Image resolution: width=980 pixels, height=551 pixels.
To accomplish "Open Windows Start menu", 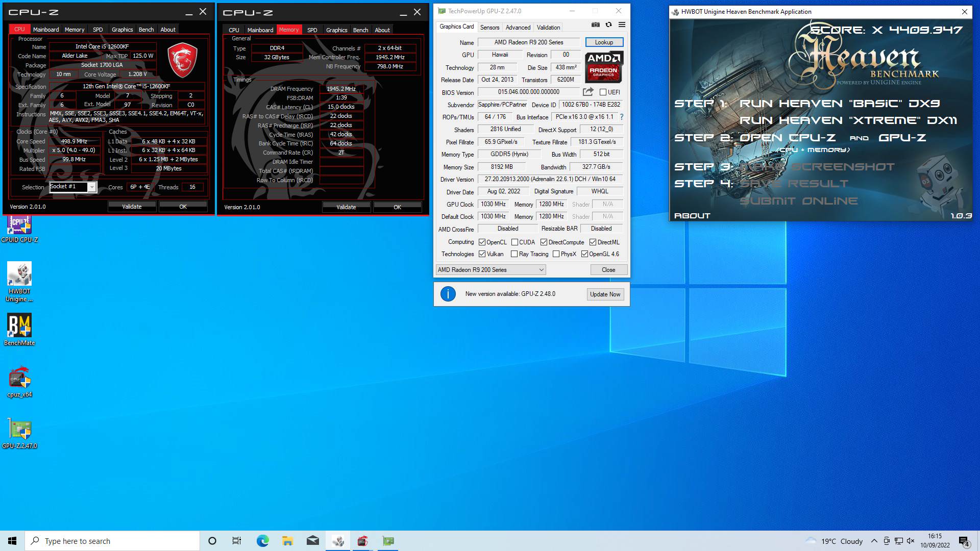I will click(12, 541).
